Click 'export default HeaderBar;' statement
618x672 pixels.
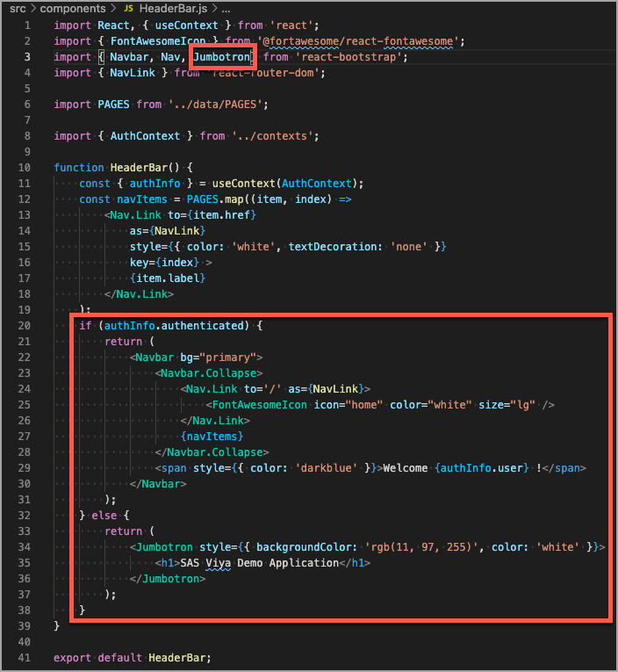click(133, 658)
